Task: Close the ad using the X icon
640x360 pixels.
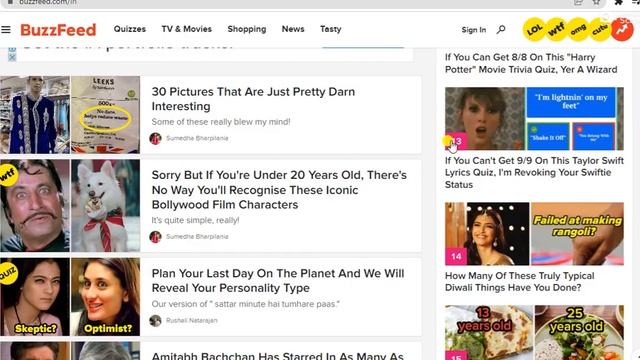Action: [12, 58]
